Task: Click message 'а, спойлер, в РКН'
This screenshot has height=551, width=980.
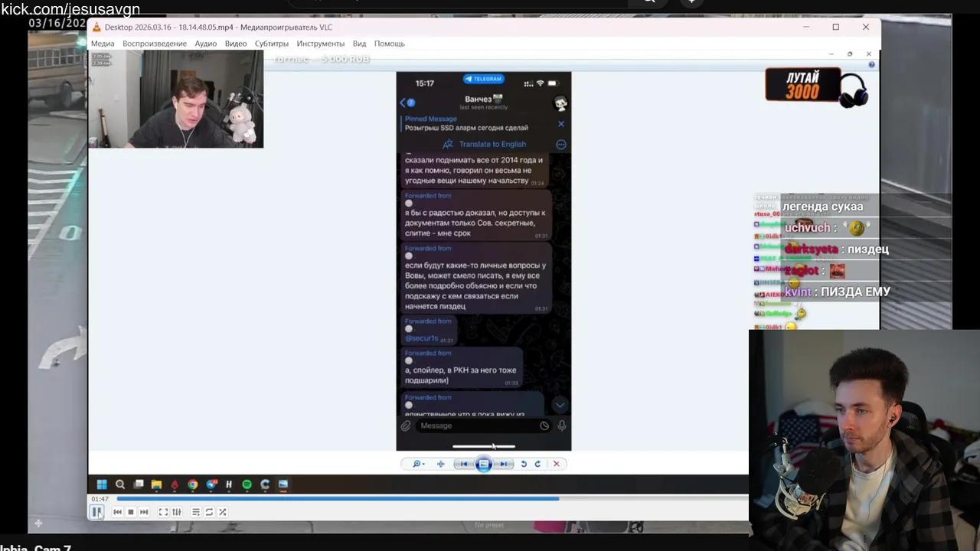Action: click(461, 368)
